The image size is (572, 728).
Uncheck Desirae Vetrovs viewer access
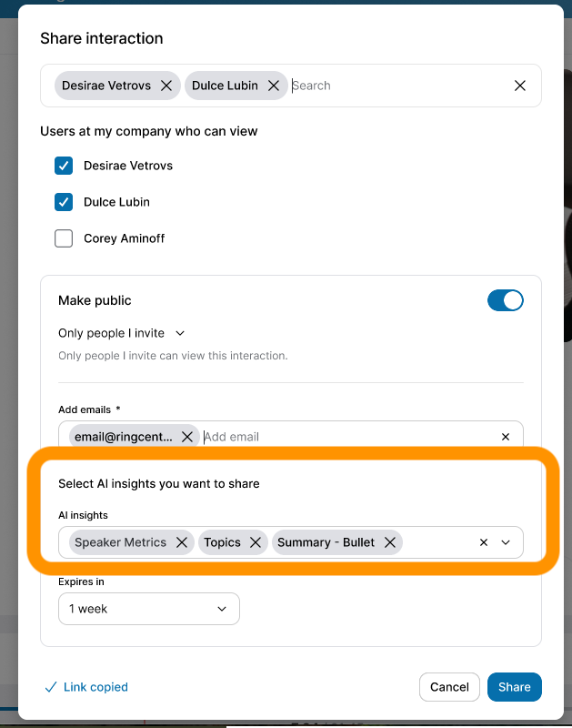coord(64,166)
